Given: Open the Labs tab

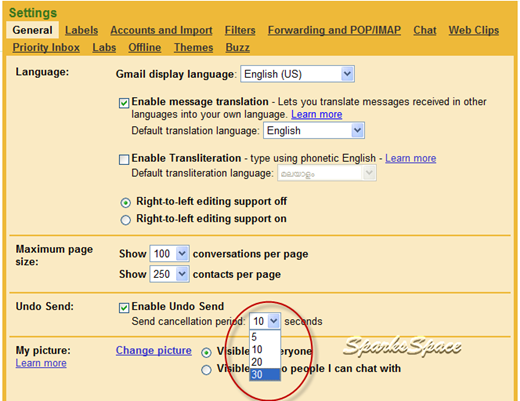Looking at the screenshot, I should (x=104, y=48).
